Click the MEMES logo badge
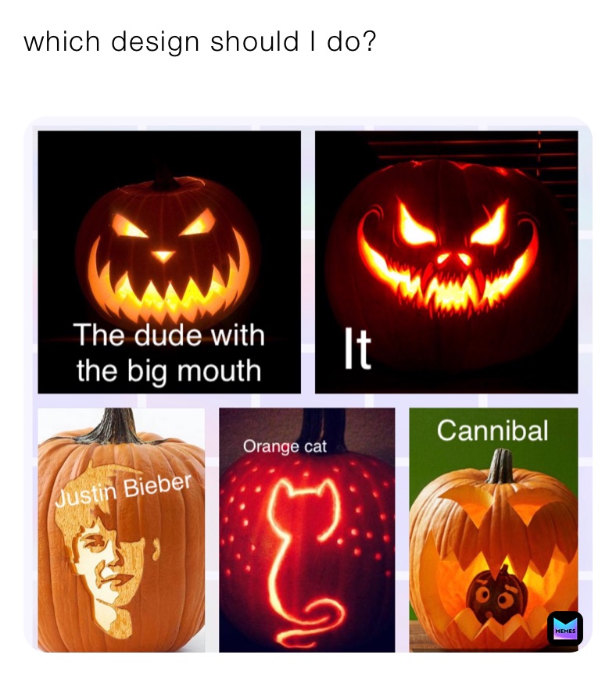 tap(564, 628)
